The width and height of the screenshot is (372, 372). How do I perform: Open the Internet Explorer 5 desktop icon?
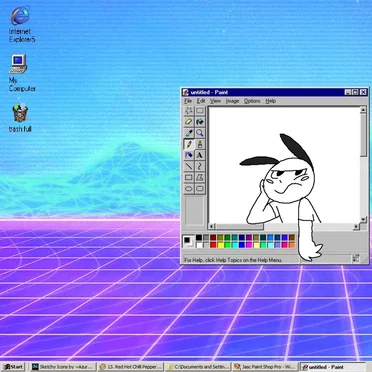[x=21, y=24]
